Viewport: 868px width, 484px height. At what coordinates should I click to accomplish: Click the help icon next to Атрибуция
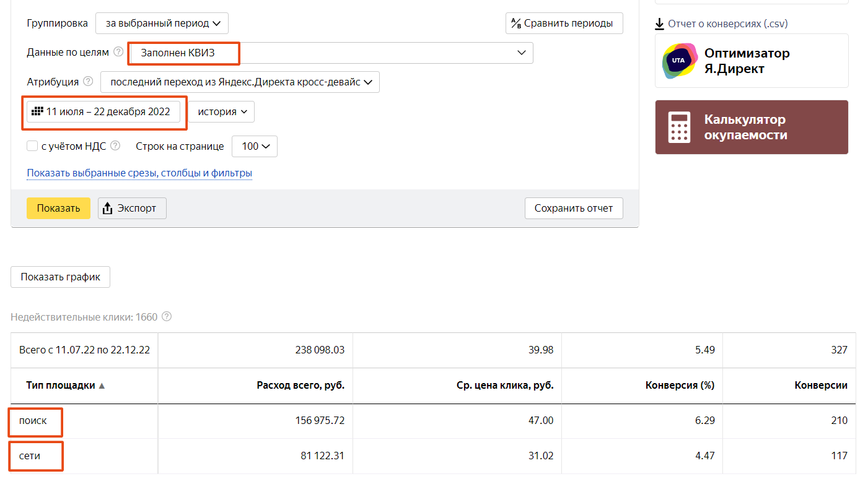click(x=88, y=82)
